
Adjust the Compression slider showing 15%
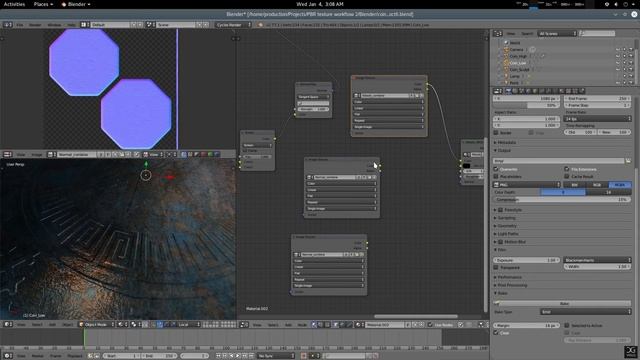pyautogui.click(x=562, y=200)
